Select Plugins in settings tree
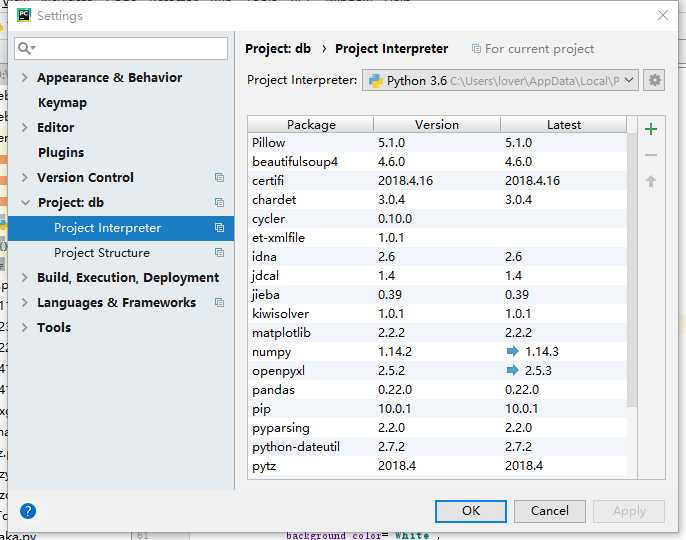 tap(61, 152)
